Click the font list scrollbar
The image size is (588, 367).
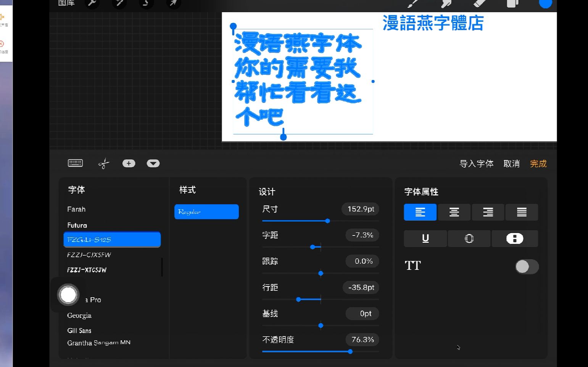[162, 267]
